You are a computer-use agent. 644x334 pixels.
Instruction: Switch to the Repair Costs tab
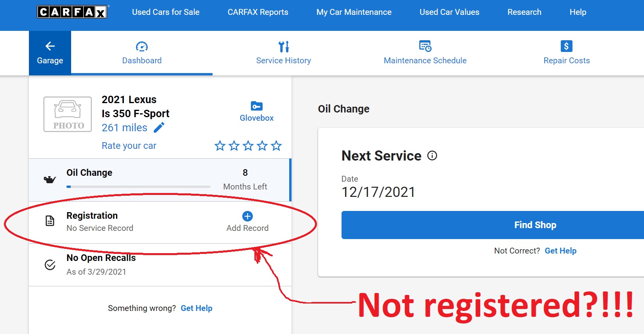567,53
